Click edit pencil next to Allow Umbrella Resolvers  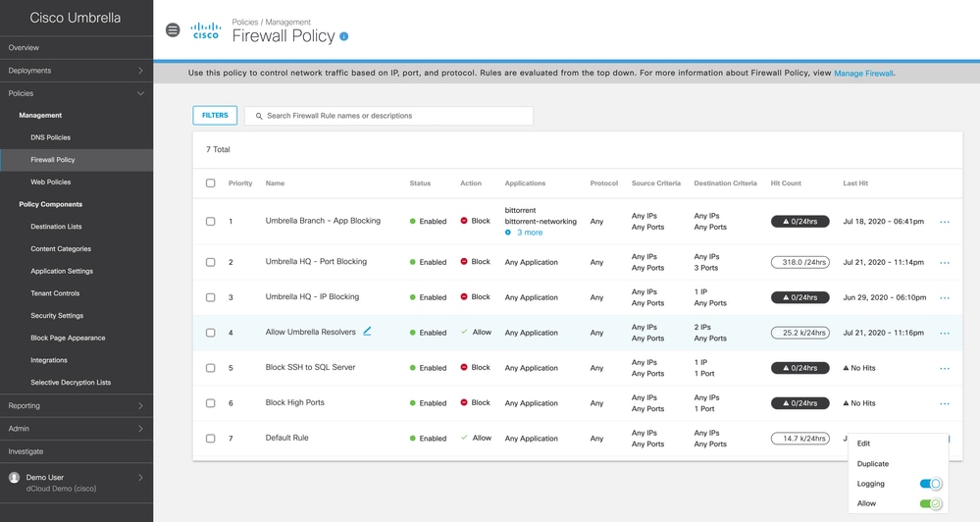367,332
